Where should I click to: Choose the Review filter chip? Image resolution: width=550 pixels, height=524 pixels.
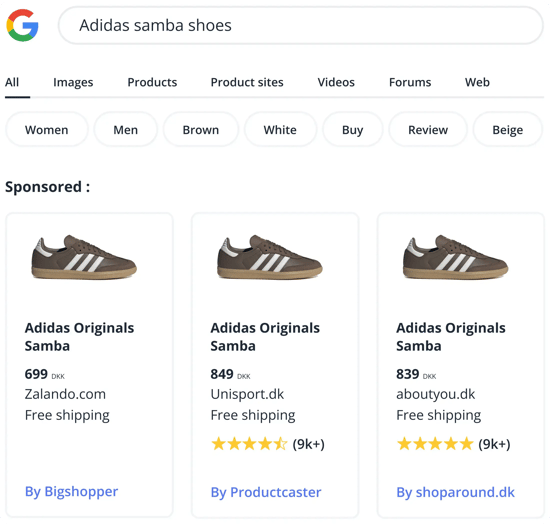coord(428,130)
